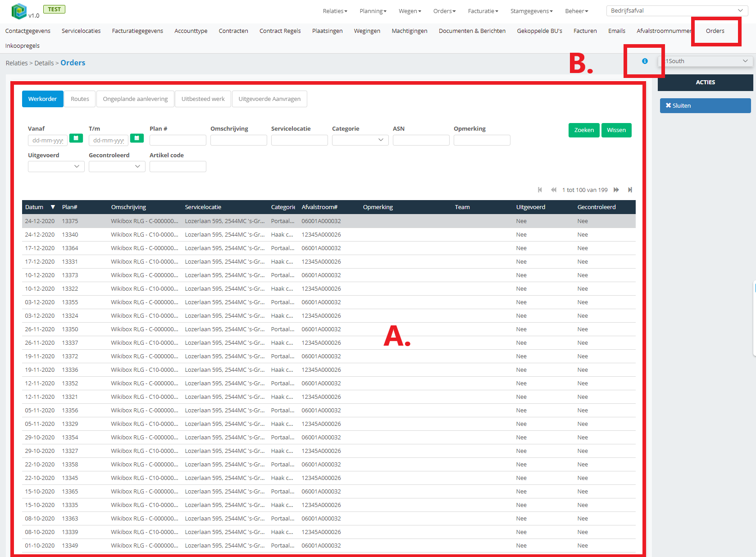Go to previous page of results

(553, 190)
